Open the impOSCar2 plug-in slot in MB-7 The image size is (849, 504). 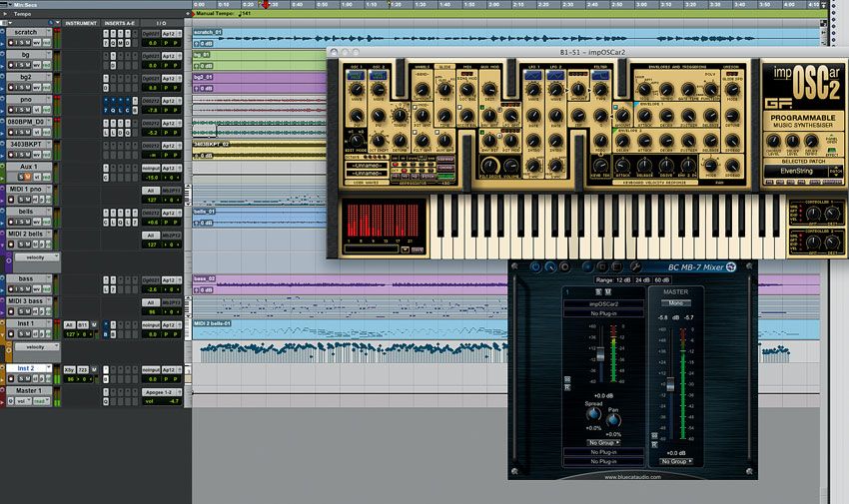click(x=603, y=304)
